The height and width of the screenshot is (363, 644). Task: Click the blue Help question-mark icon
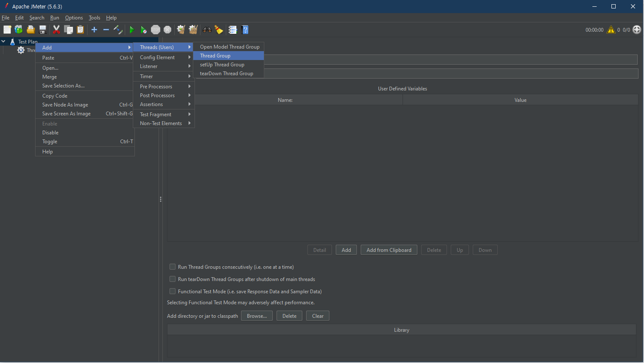click(x=245, y=30)
